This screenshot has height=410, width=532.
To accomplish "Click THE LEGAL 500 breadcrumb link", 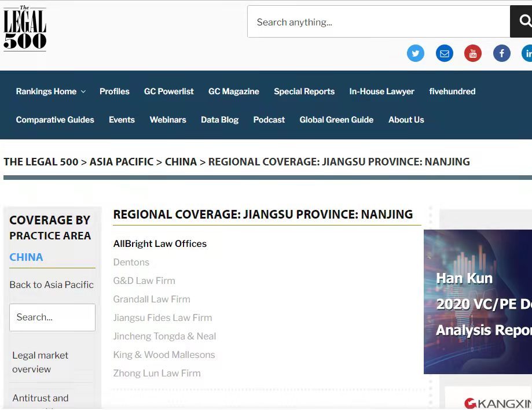I will tap(41, 161).
